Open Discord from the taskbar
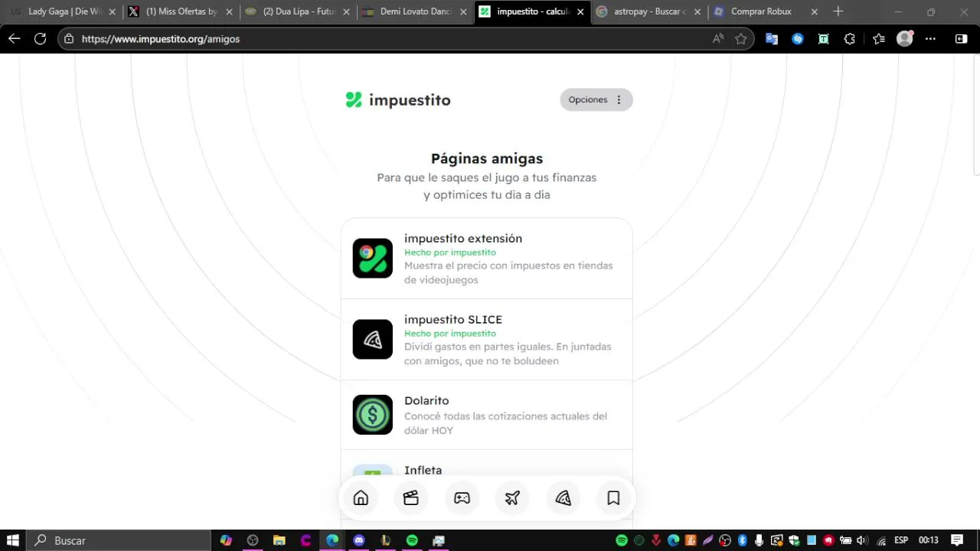Viewport: 980px width, 551px height. pos(359,540)
